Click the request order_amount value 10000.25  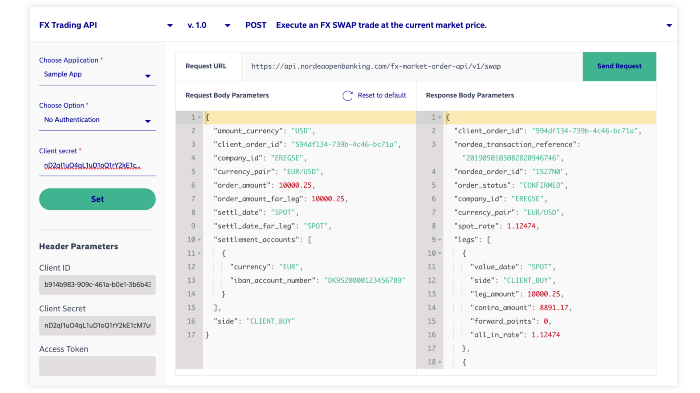click(295, 185)
